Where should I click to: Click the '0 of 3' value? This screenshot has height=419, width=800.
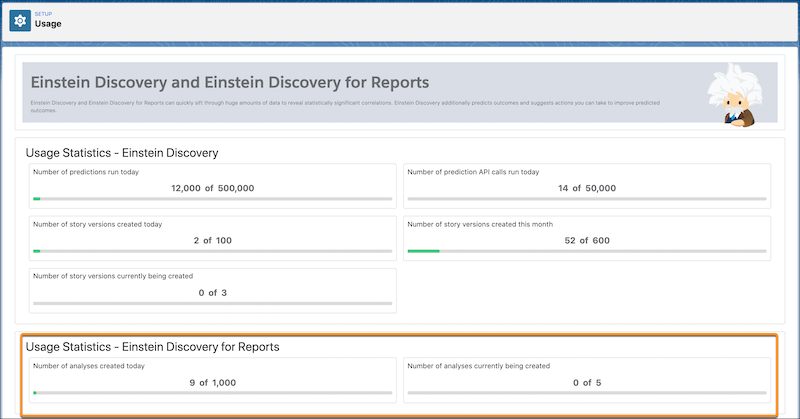[213, 293]
